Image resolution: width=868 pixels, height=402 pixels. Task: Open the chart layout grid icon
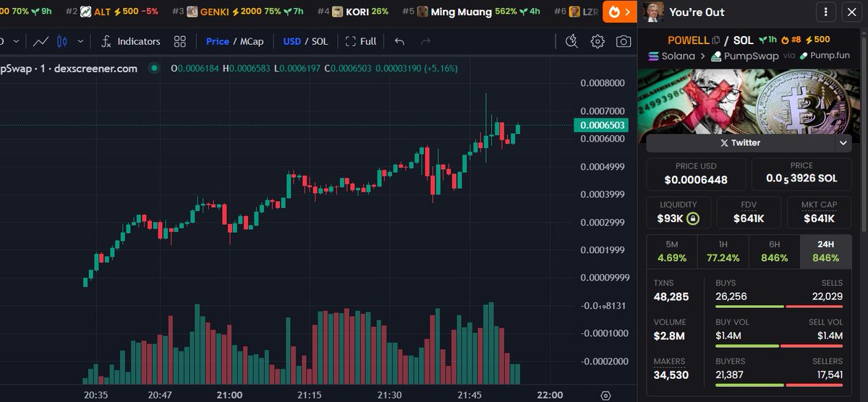(179, 41)
